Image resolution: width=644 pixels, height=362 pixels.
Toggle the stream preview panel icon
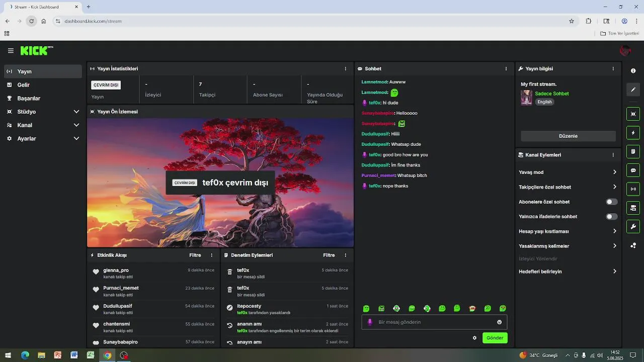pos(633,114)
